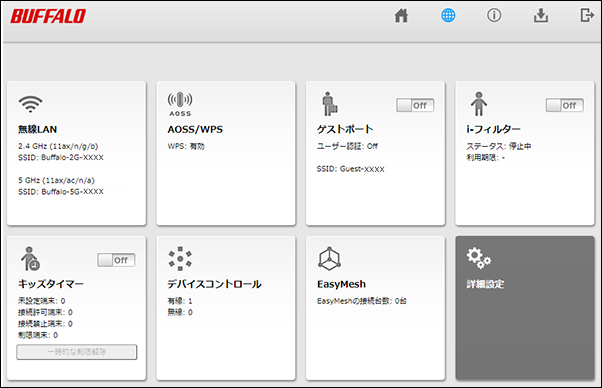
Task: Enable the キッズタイマー Off switch
Action: click(116, 260)
